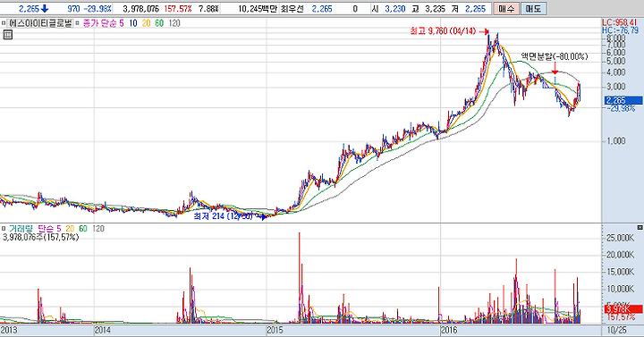
Task: Select the 5-day price moving average legend
Action: [x=122, y=24]
